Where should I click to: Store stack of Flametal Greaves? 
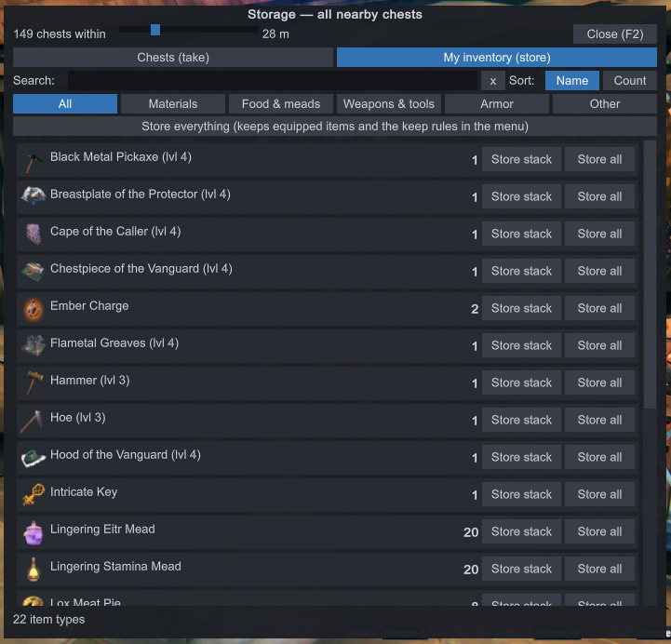[521, 346]
